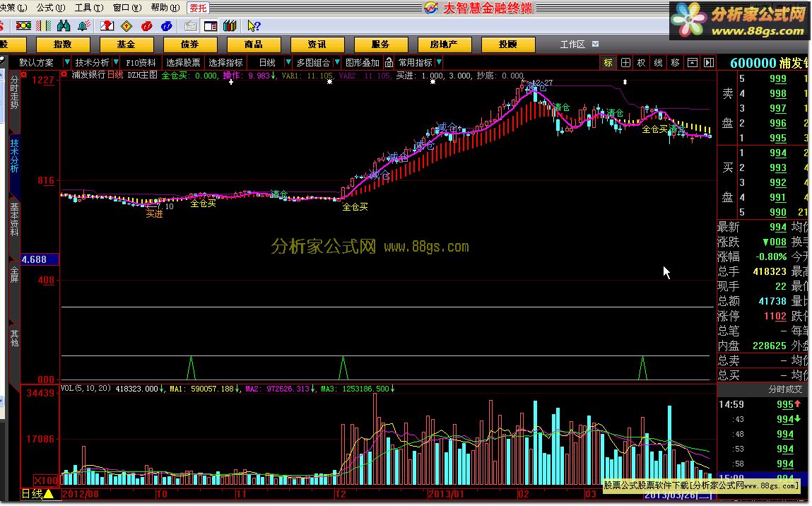Expand the 日线 period dropdown arrow
Viewport: 812px width, 506px height.
(288, 62)
